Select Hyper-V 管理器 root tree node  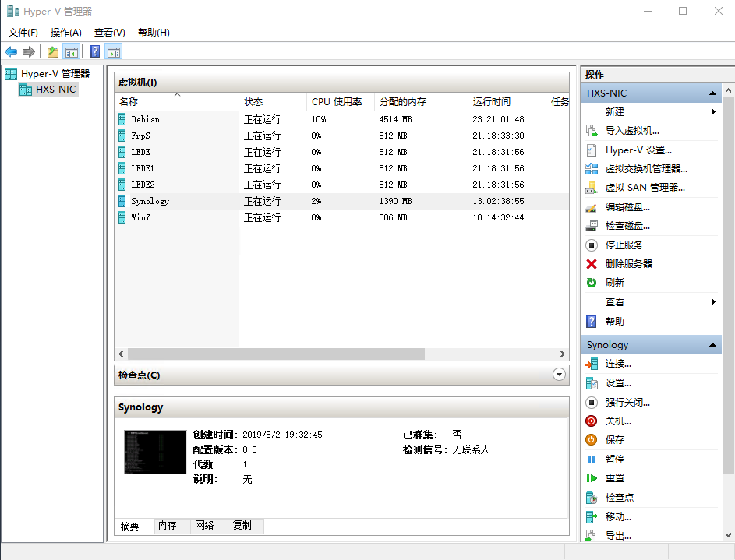click(48, 73)
